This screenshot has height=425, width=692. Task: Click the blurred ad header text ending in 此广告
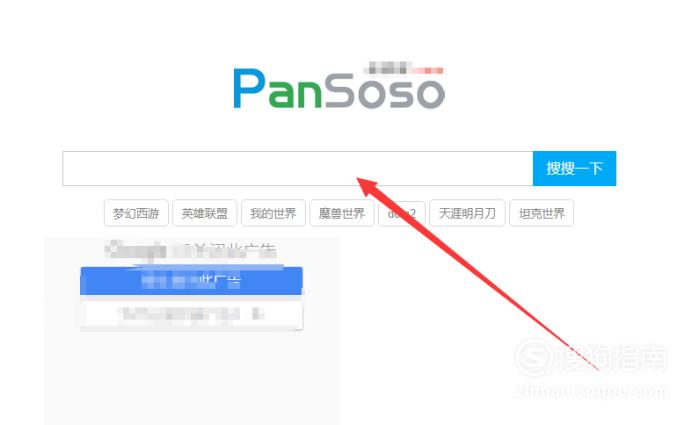[191, 250]
